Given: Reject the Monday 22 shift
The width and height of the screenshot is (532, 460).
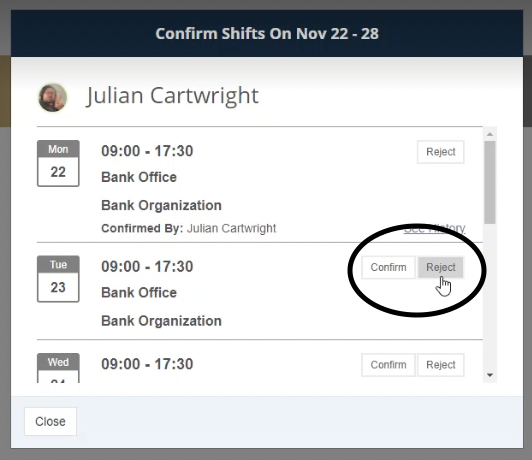Looking at the screenshot, I should 440,152.
